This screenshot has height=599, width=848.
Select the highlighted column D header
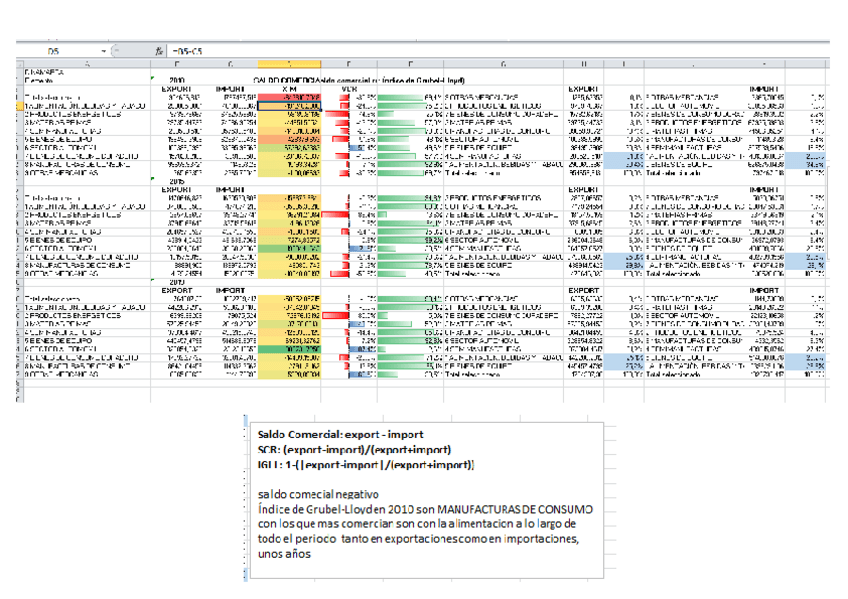[x=287, y=63]
